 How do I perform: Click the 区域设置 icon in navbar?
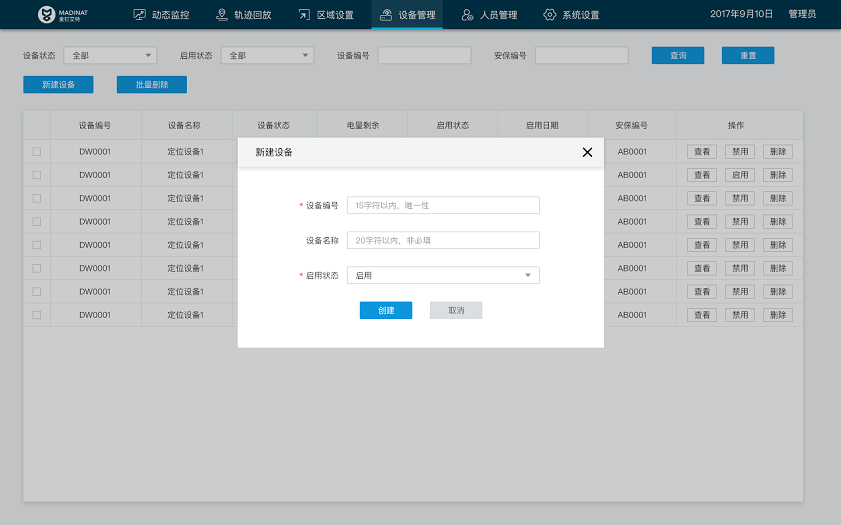(304, 15)
